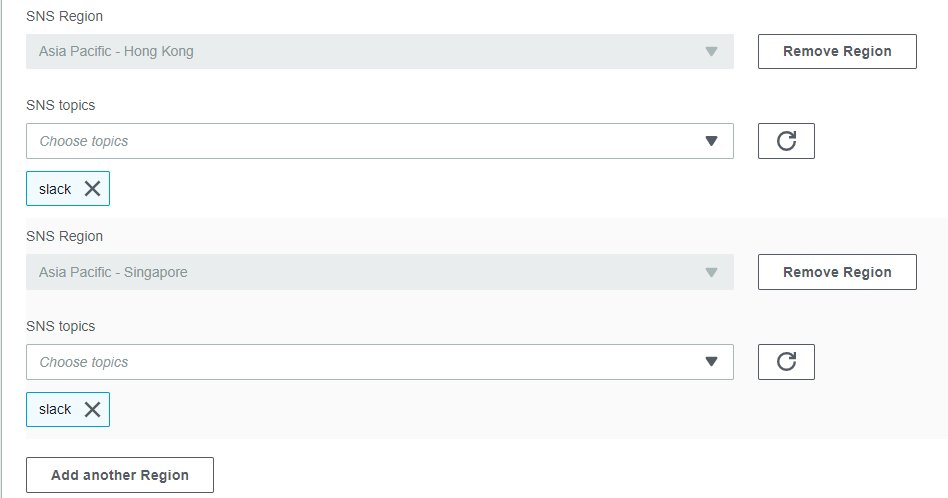Click the SNS Region label above Hong Kong
948x498 pixels.
click(x=65, y=16)
